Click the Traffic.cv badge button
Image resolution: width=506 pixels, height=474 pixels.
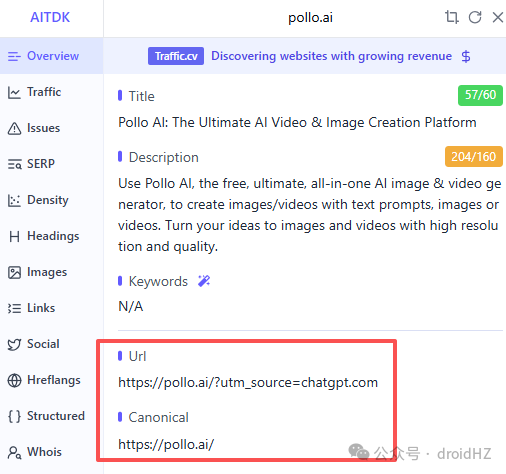tap(176, 56)
